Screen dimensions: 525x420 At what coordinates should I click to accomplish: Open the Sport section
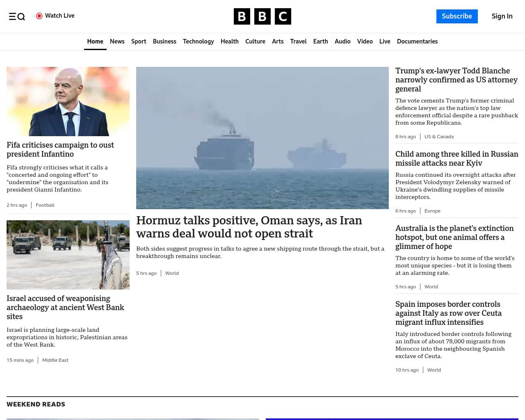pos(139,41)
